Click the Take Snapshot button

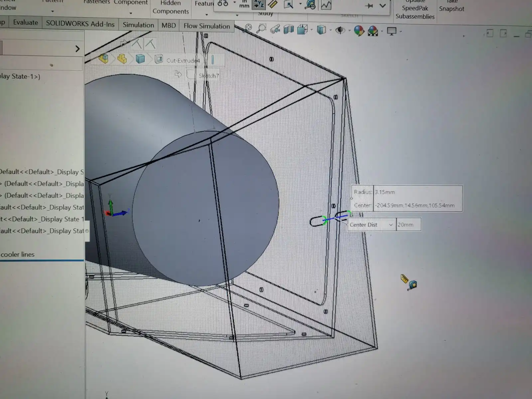point(452,6)
